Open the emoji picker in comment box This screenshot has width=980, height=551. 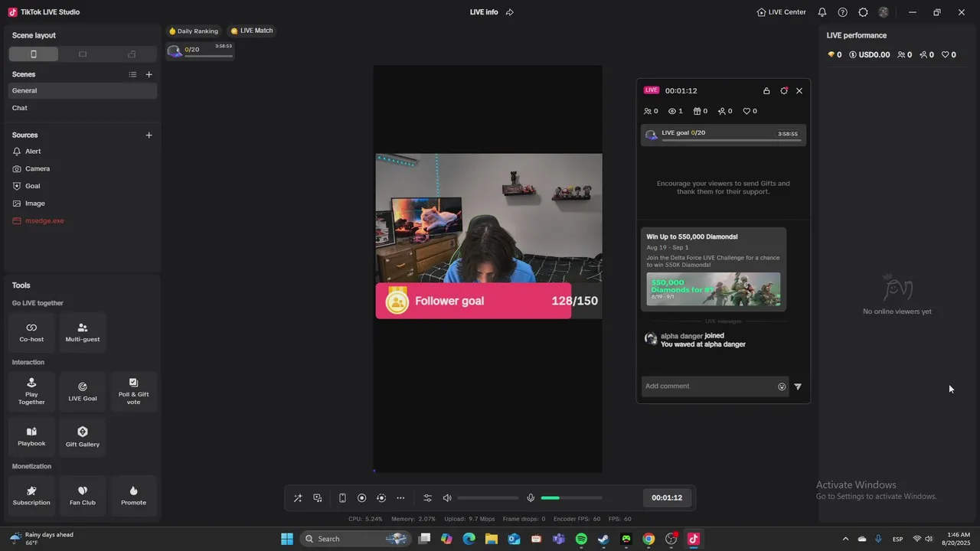pyautogui.click(x=782, y=386)
